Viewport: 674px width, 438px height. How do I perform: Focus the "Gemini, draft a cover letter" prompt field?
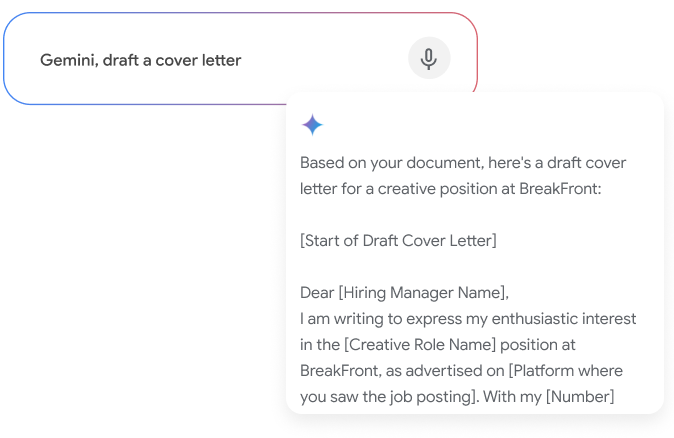pos(240,58)
